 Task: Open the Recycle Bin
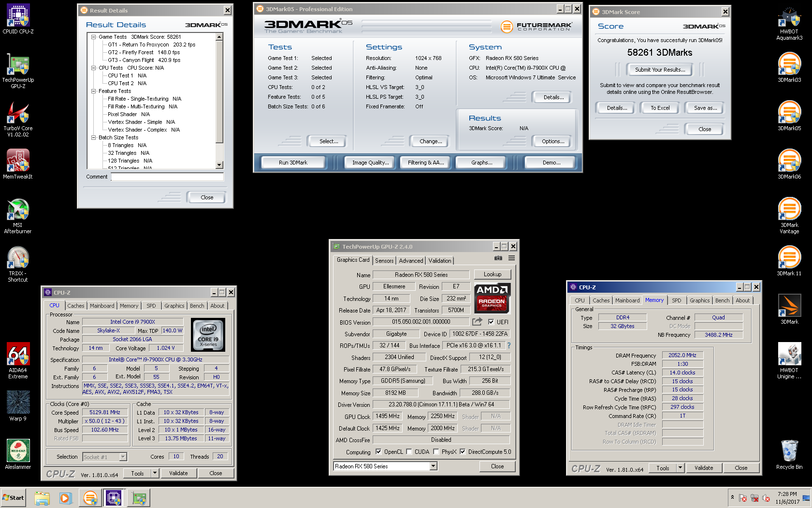pyautogui.click(x=789, y=454)
